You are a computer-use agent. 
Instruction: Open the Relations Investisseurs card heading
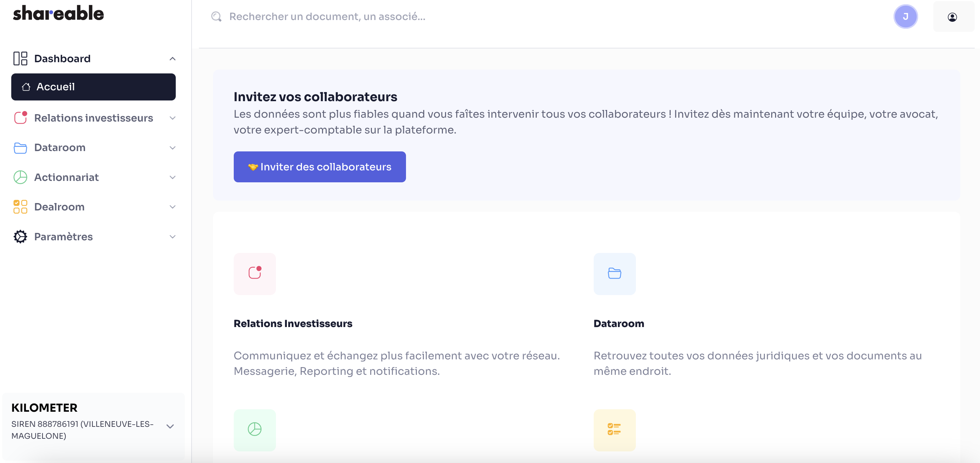(292, 324)
